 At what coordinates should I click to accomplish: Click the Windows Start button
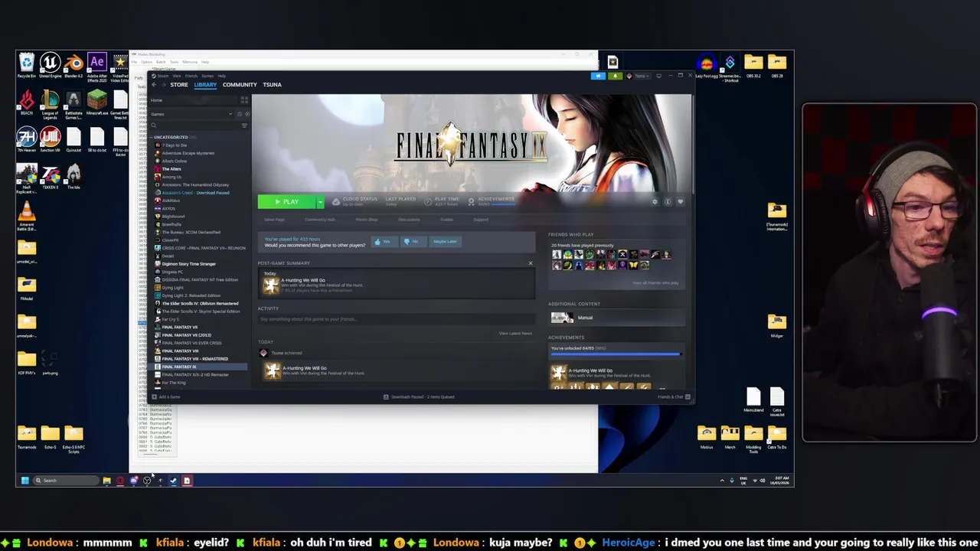[x=24, y=481]
